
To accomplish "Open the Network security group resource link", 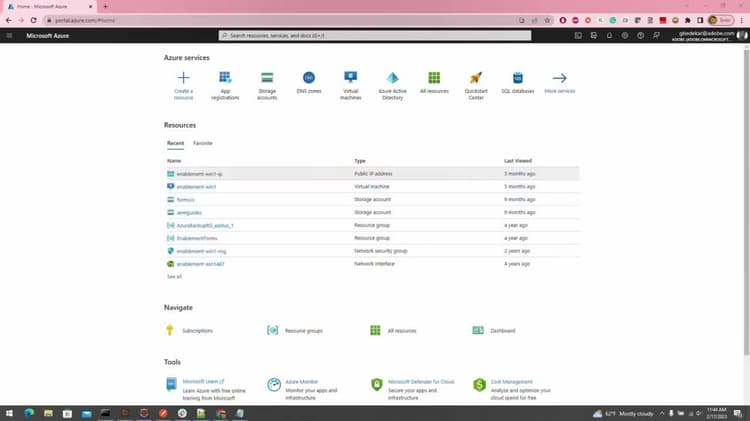I will [x=201, y=251].
